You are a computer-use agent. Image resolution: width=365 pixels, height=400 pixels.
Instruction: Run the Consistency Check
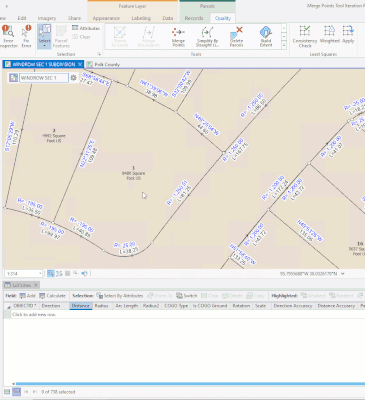305,36
